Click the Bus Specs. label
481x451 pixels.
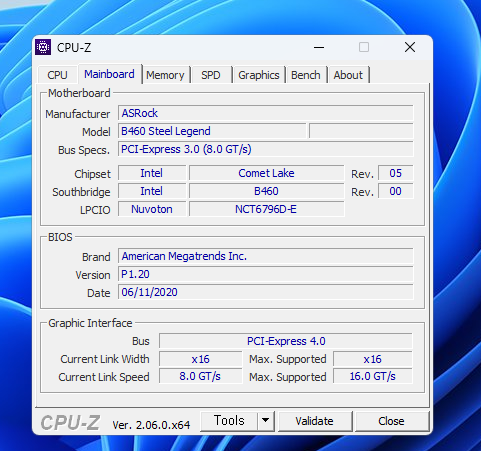(x=84, y=150)
